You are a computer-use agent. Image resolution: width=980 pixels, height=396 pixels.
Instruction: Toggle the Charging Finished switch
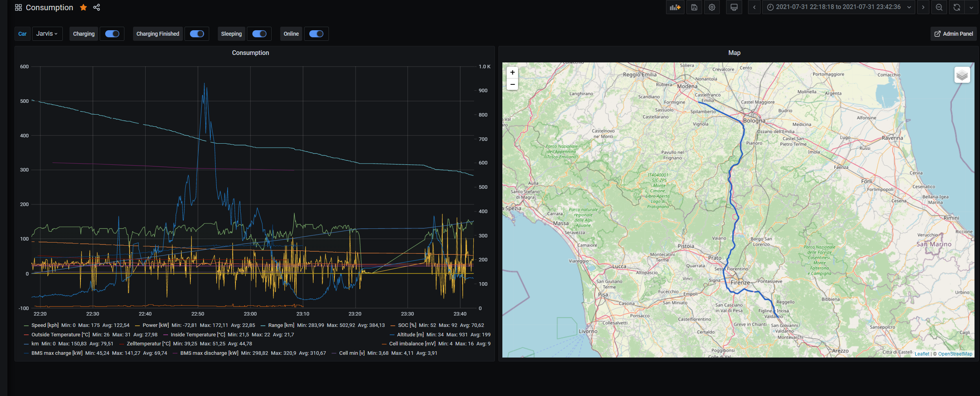197,34
